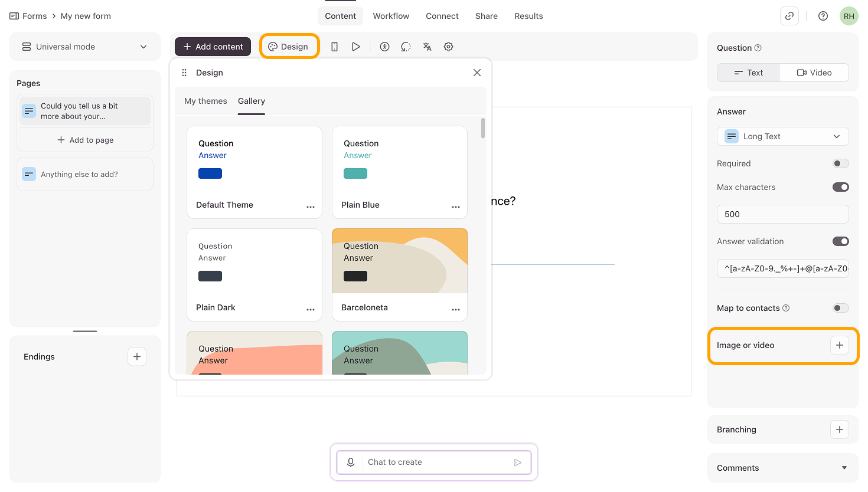The image size is (868, 492).
Task: Open the accessibility icon in toolbar
Action: [384, 47]
